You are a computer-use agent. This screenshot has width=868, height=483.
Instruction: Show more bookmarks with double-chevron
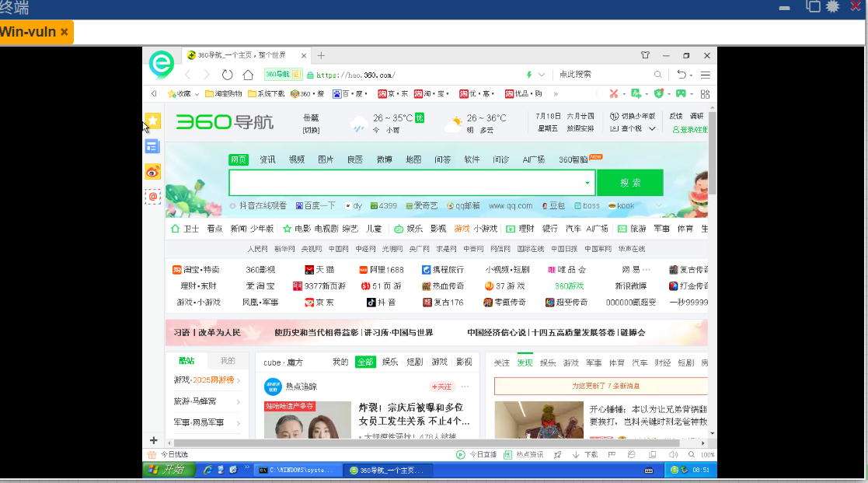(x=556, y=94)
